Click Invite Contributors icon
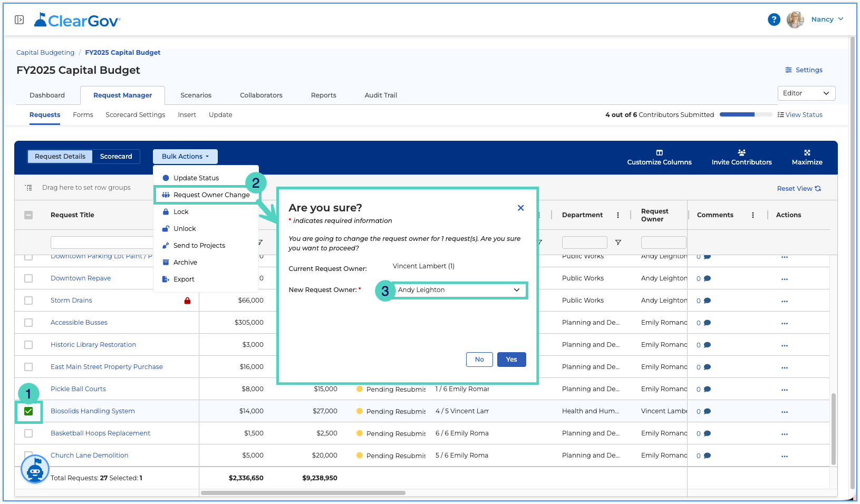Image resolution: width=860 pixels, height=504 pixels. click(741, 153)
